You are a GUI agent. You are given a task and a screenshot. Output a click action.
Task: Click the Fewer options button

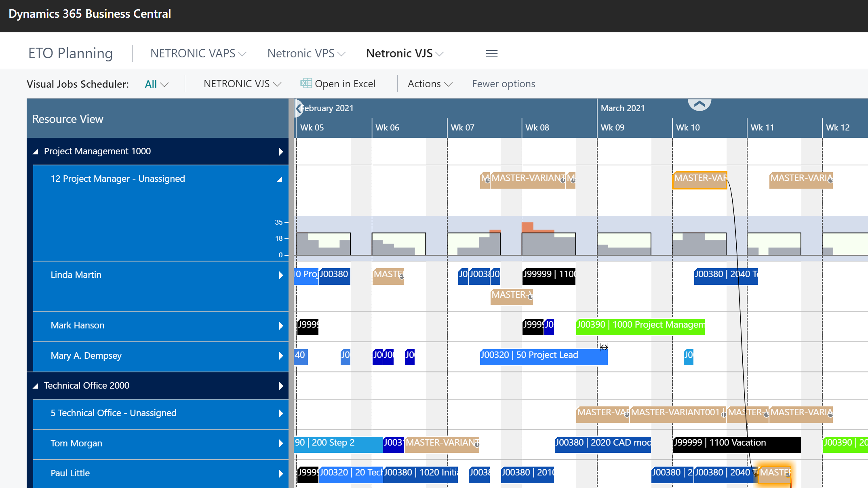tap(504, 83)
